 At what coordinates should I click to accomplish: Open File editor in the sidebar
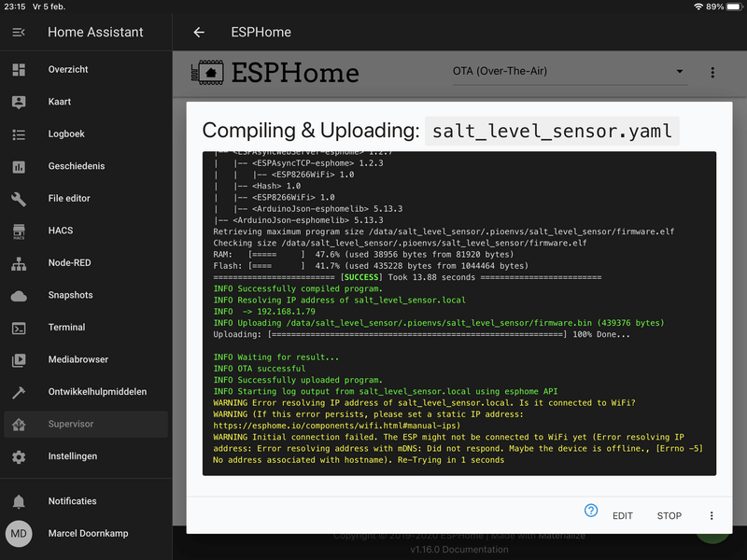86,199
